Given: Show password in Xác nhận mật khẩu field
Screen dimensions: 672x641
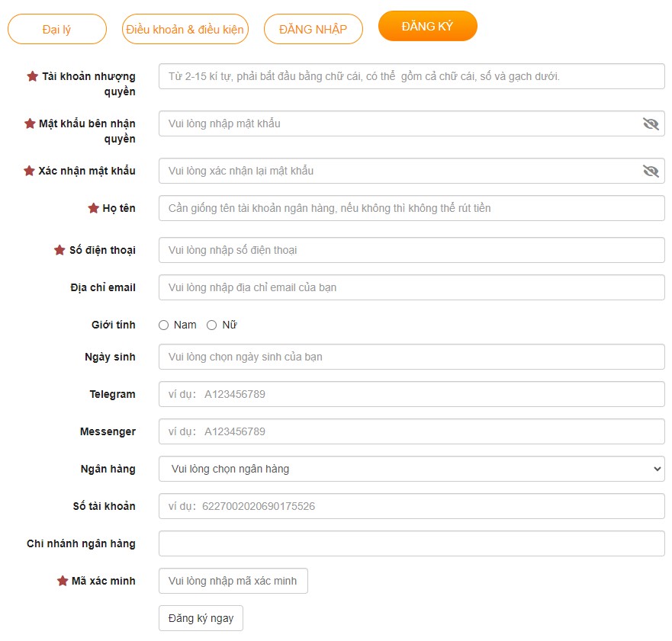Looking at the screenshot, I should click(650, 171).
